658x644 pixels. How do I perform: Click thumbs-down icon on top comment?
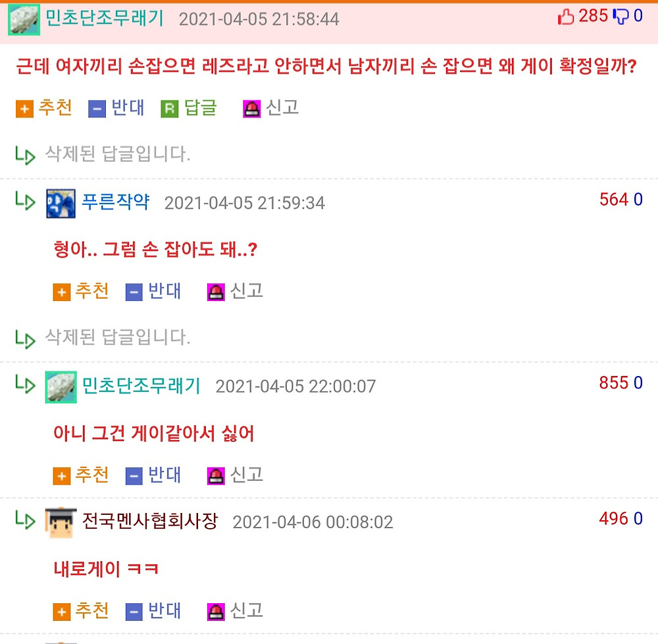point(620,17)
